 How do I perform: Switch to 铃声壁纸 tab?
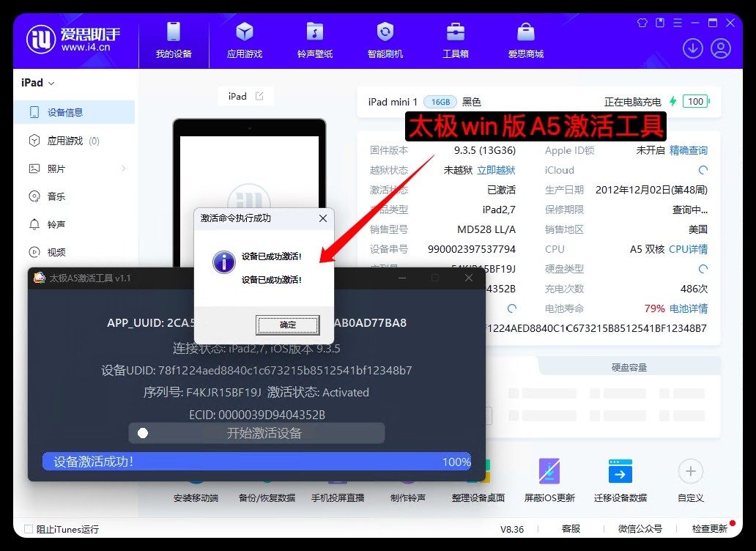click(x=315, y=40)
